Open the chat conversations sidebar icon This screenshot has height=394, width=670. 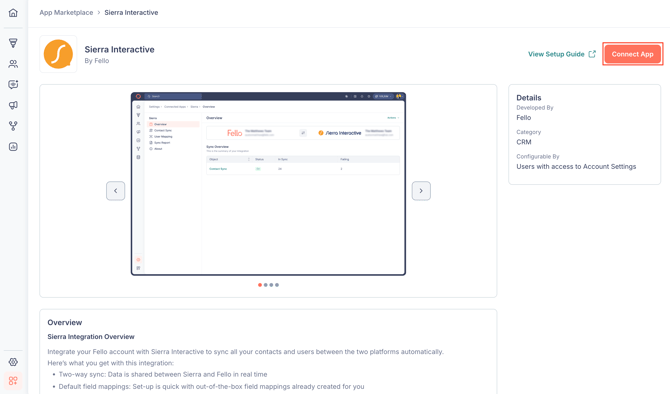point(13,84)
